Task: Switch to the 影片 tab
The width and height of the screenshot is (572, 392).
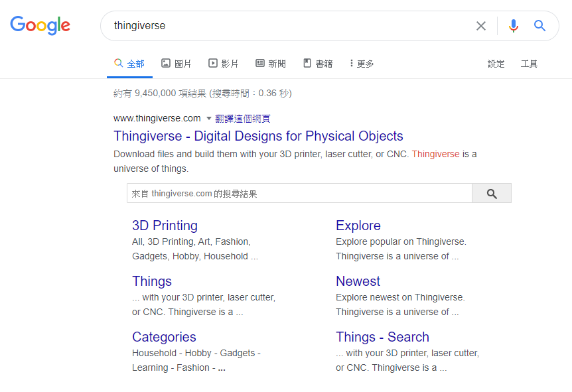Action: tap(223, 64)
